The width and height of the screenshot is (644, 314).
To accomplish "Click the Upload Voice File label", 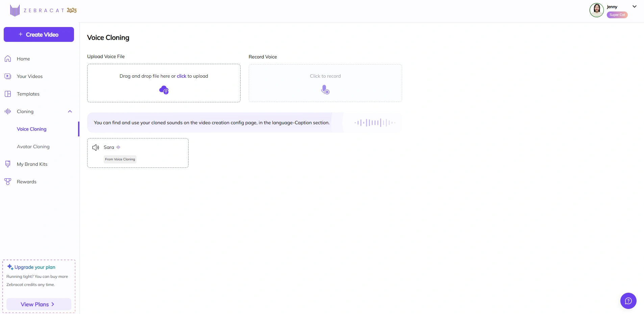I will pos(106,56).
